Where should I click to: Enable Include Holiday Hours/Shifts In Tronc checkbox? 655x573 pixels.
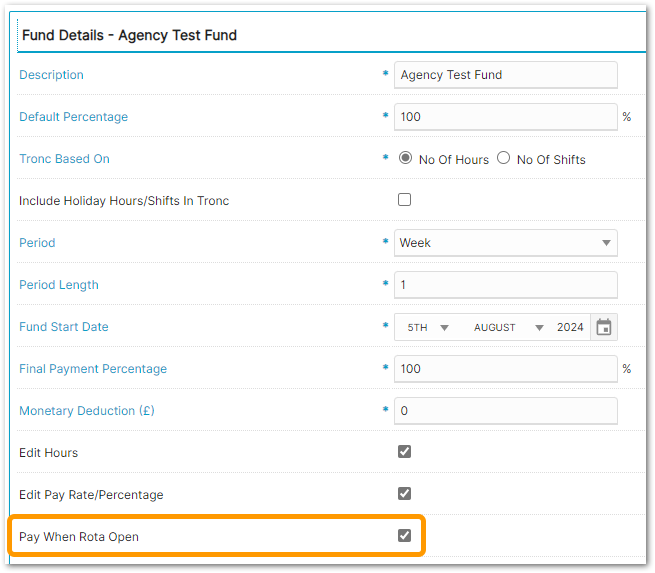tap(405, 200)
